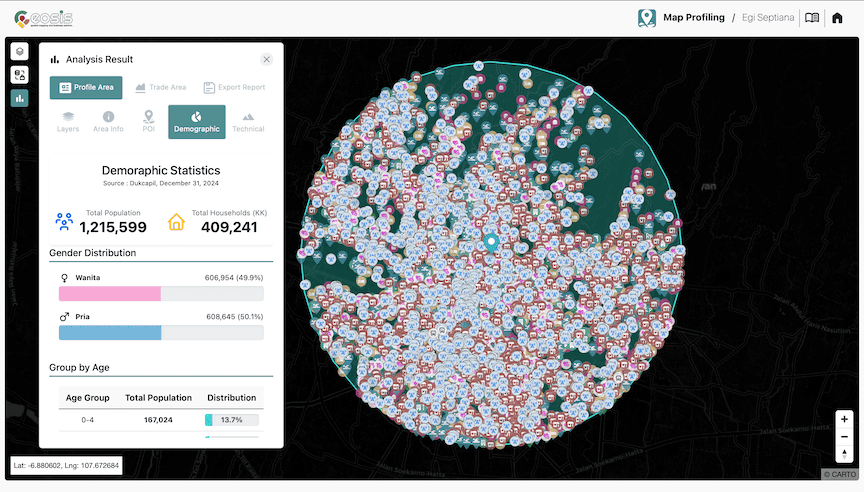The height and width of the screenshot is (492, 864).
Task: Toggle the analysis chart sidebar button
Action: coord(20,98)
